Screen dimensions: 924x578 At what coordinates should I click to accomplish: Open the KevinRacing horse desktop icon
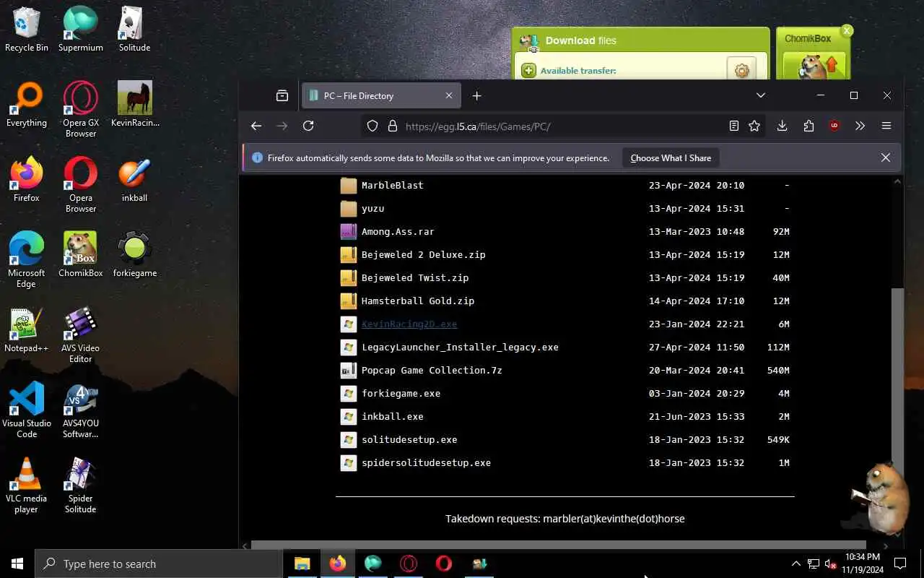(135, 105)
